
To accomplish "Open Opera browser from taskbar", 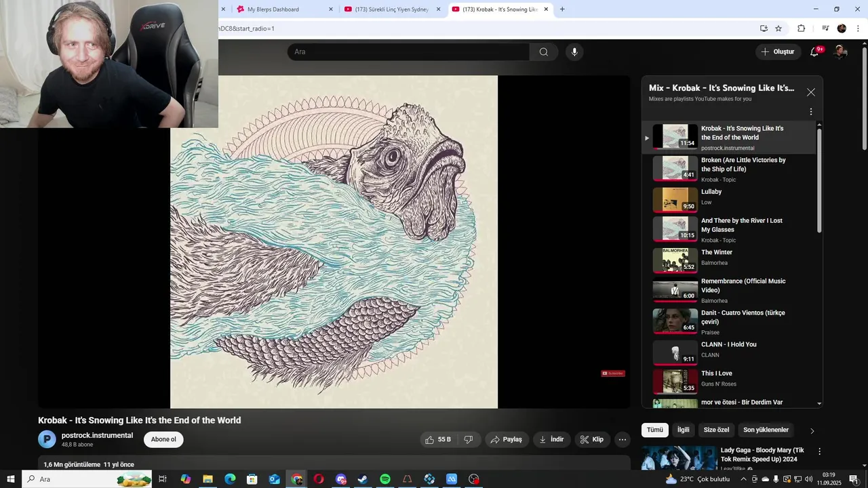I will tap(319, 479).
